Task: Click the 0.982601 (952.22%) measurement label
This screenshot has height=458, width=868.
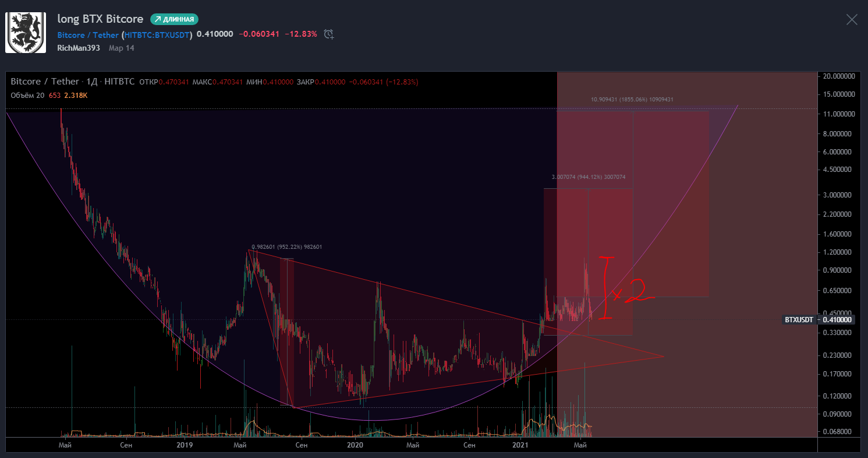Action: pos(286,247)
